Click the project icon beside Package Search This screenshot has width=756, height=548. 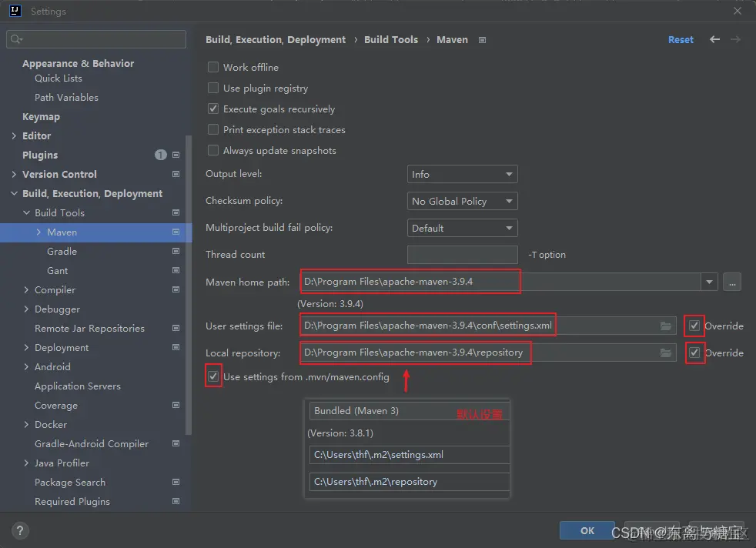[176, 482]
